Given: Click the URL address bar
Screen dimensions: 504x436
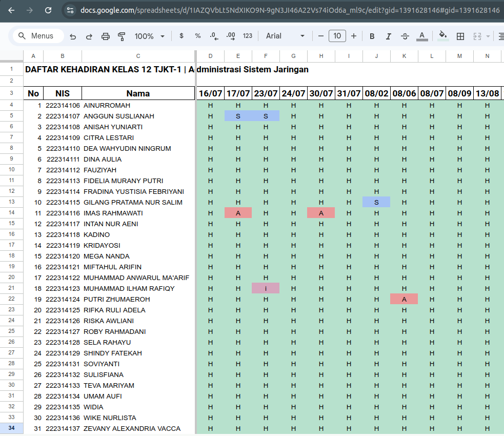Looking at the screenshot, I should click(x=289, y=10).
